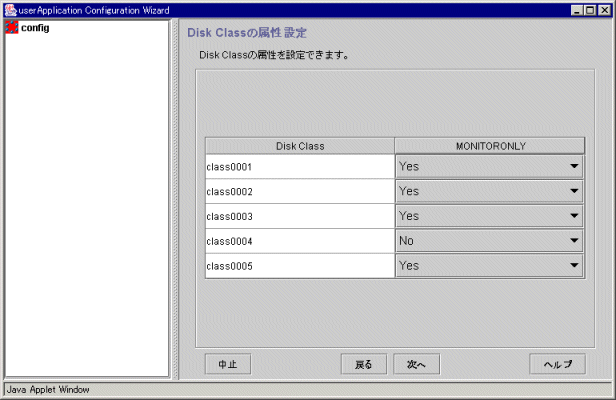The image size is (616, 400).
Task: Open MONITORONLY dropdown for class0004
Action: [x=489, y=241]
